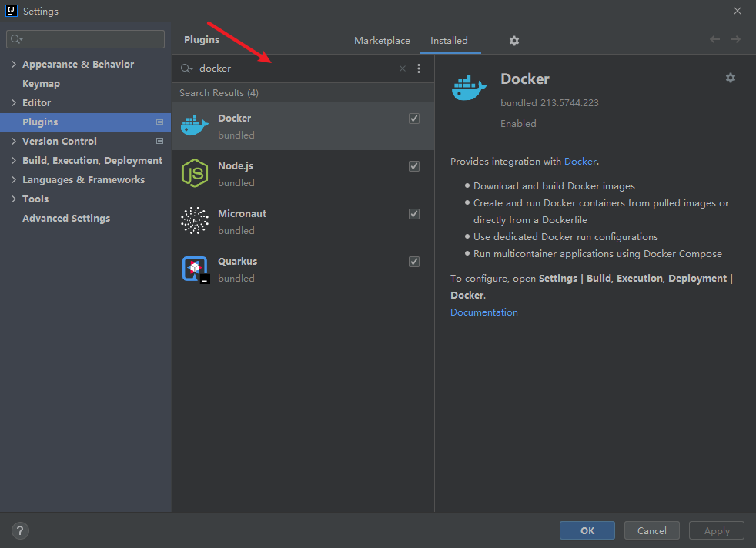Click the settings sidebar search magnifier icon
This screenshot has width=756, height=548.
(x=16, y=39)
